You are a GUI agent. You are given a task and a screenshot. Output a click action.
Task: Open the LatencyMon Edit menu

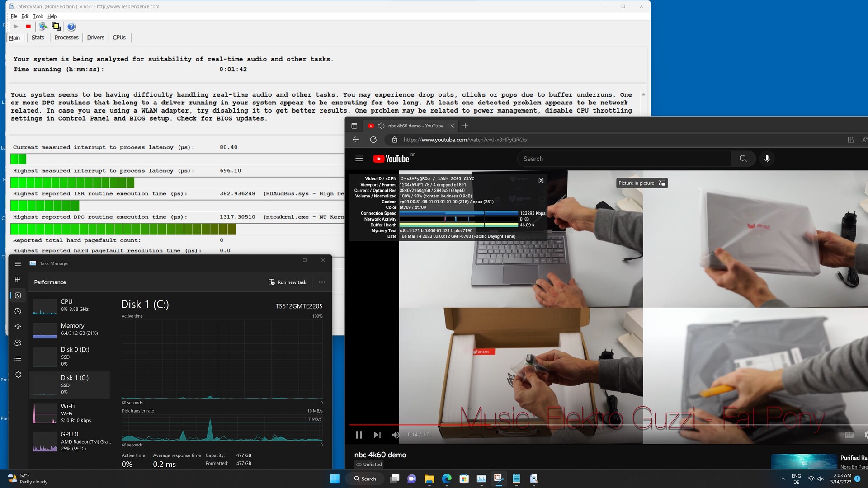coord(25,16)
